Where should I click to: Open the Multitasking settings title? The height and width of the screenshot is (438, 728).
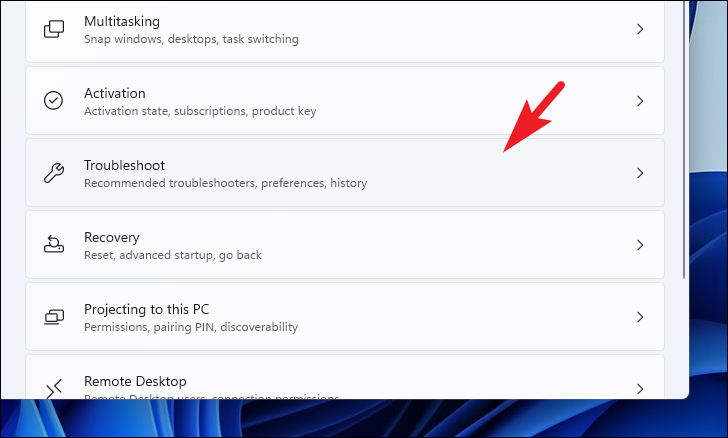[122, 21]
